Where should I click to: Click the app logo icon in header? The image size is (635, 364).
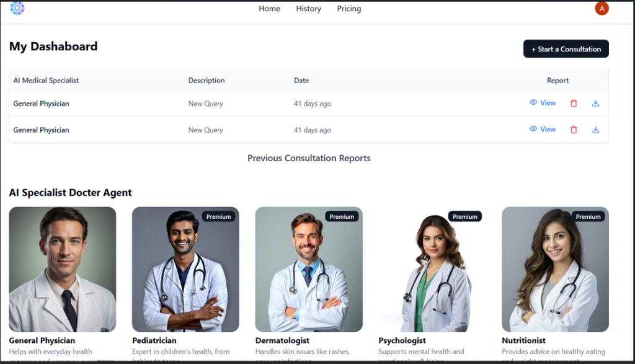(17, 7)
